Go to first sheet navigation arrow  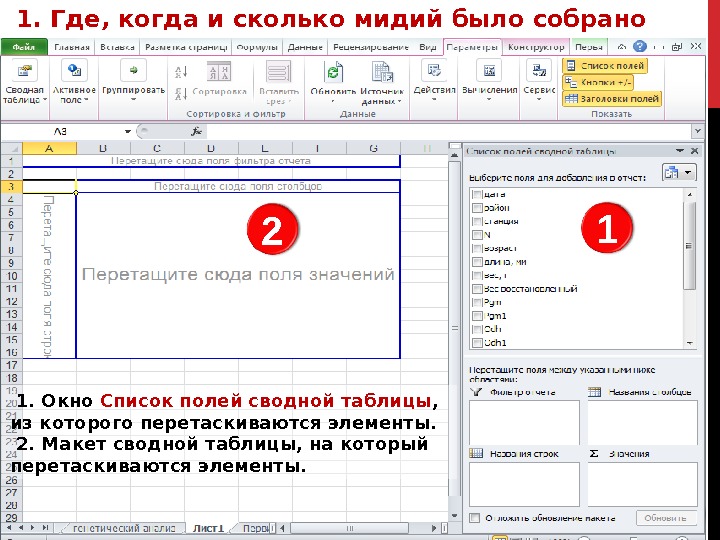pos(8,528)
